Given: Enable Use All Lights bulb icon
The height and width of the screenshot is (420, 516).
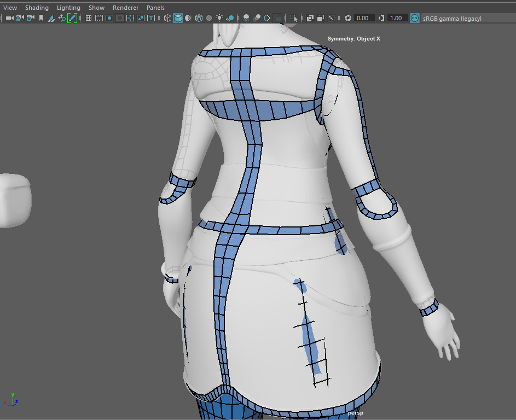Looking at the screenshot, I should 219,18.
